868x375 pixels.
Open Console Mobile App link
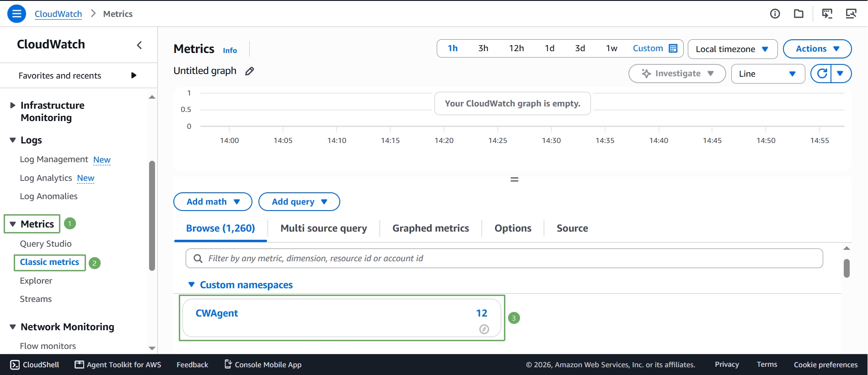pyautogui.click(x=263, y=364)
